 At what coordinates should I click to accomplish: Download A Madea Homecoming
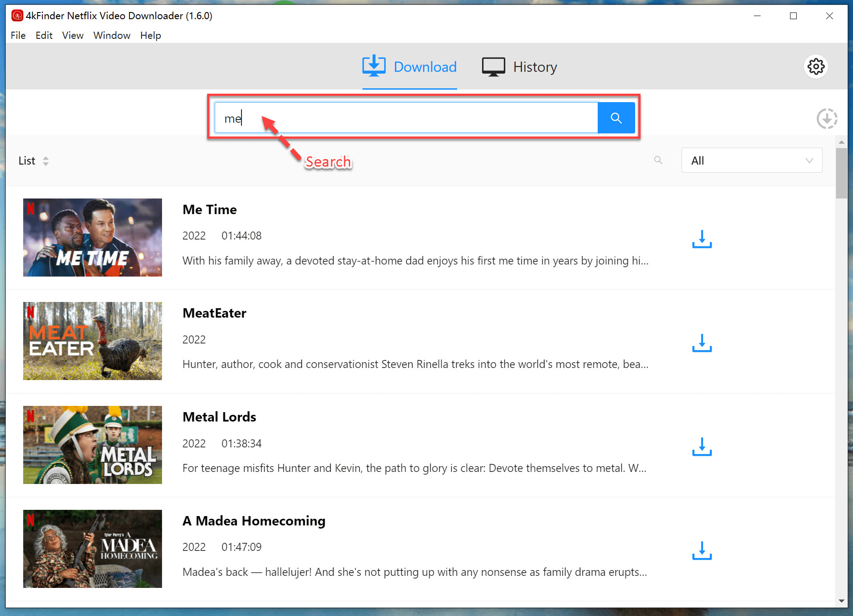tap(702, 551)
